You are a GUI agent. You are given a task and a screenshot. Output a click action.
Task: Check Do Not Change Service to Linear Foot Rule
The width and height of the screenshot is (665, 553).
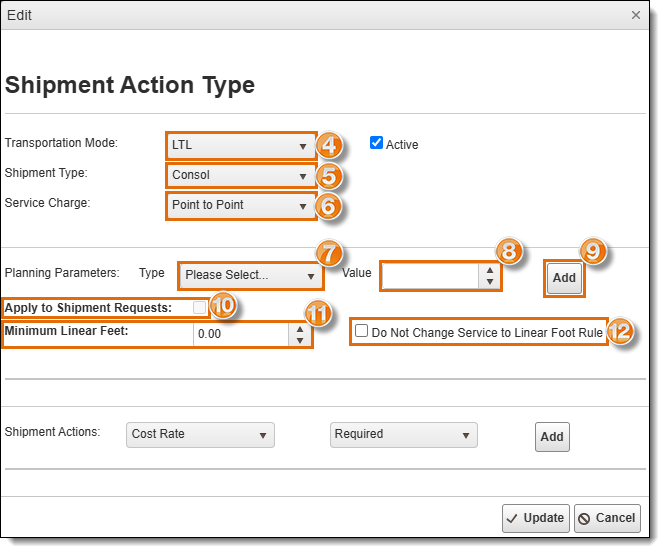361,331
